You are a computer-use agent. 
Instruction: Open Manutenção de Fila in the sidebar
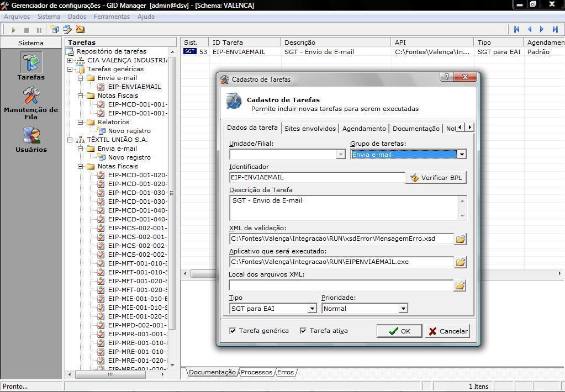coord(31,103)
